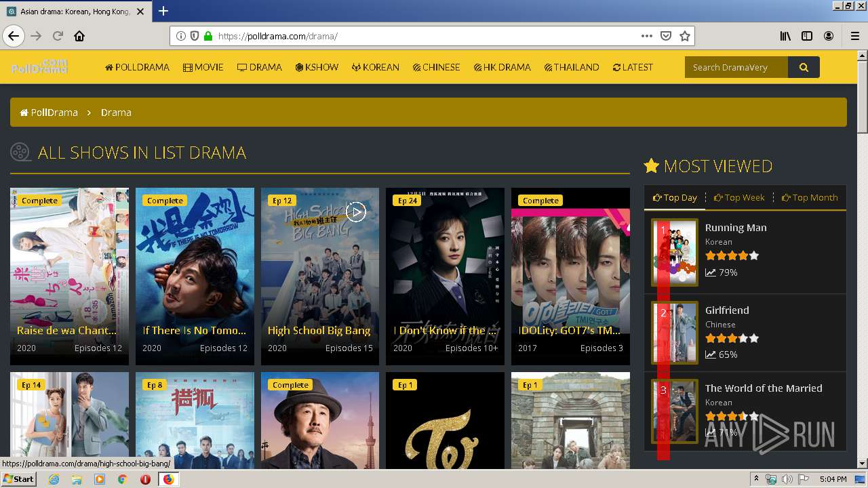Show hidden system tray icons
The height and width of the screenshot is (488, 868).
click(x=756, y=479)
